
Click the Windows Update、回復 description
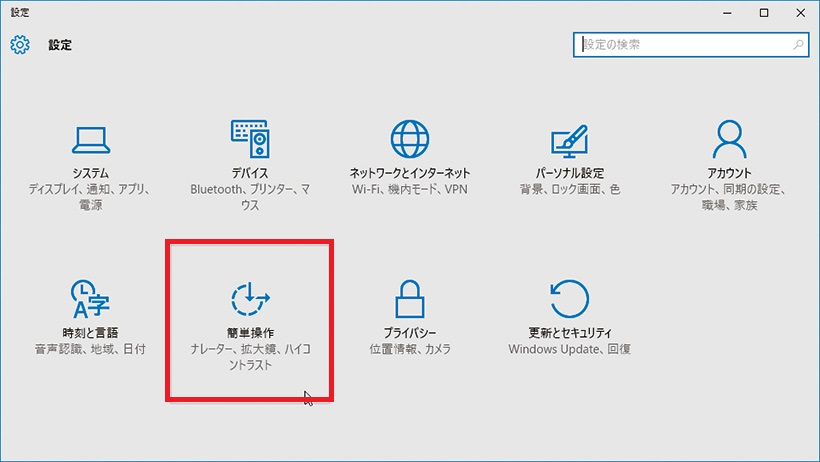tap(570, 349)
